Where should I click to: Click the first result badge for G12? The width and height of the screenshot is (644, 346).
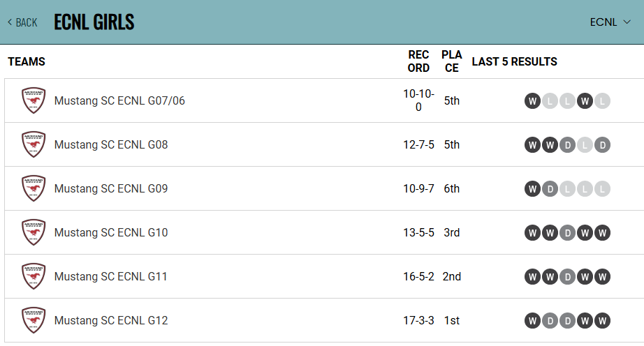tap(532, 321)
